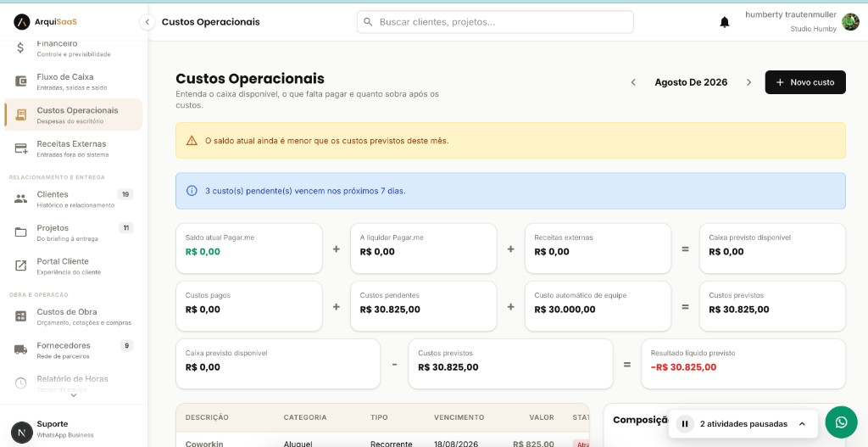
Task: Click the Projetos folder icon
Action: (x=20, y=232)
